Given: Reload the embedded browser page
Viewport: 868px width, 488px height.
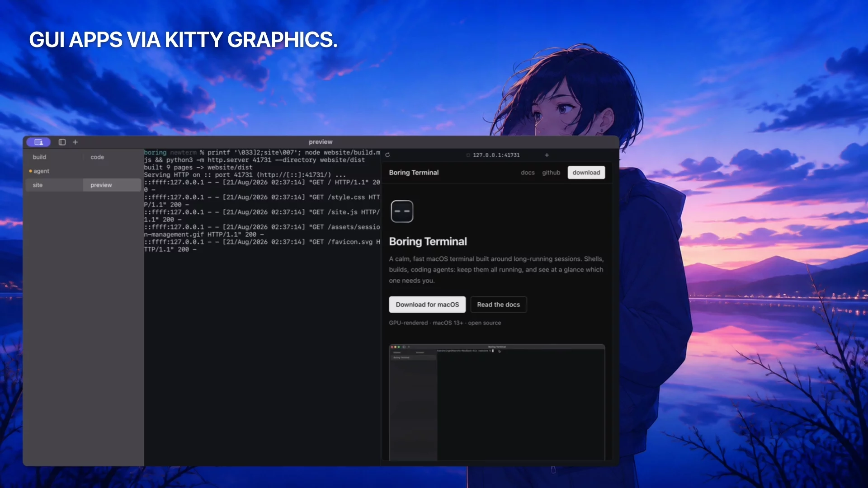Looking at the screenshot, I should click(x=387, y=155).
